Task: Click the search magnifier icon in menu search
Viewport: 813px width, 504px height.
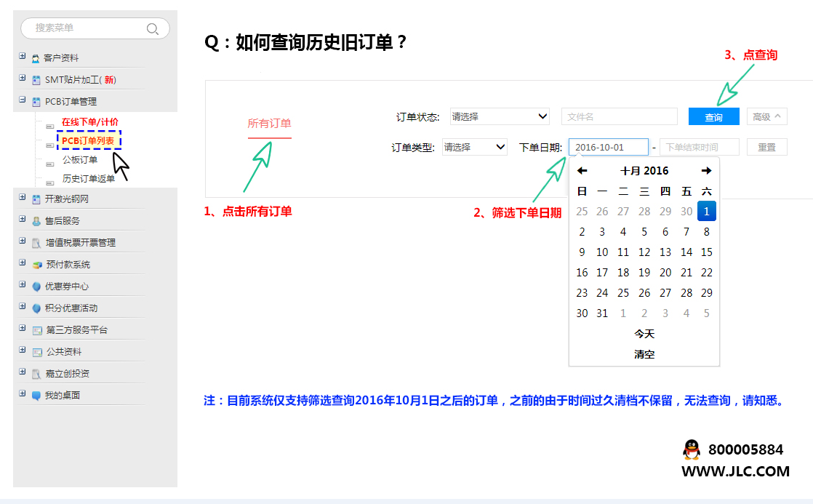Action: [x=152, y=29]
